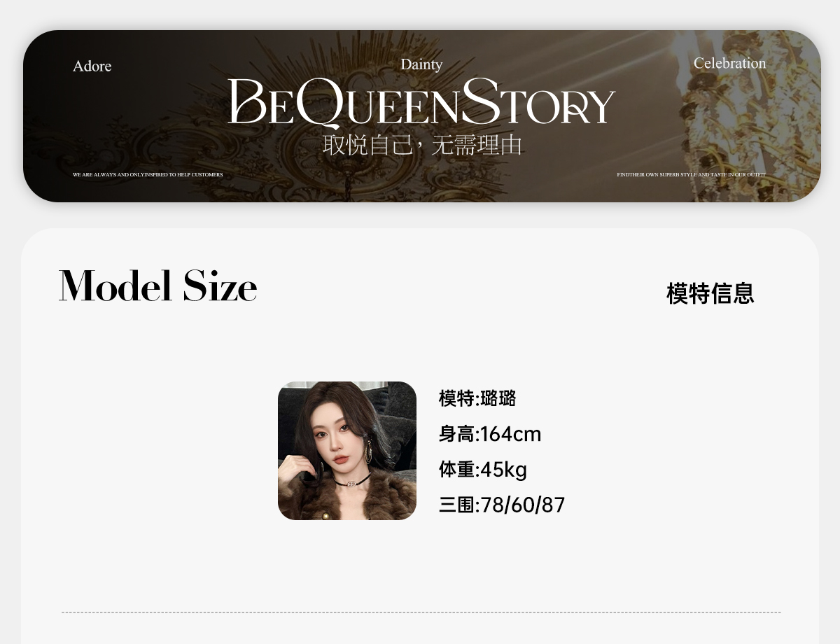Image resolution: width=840 pixels, height=644 pixels.
Task: Open the model portrait thumbnail
Action: tap(347, 451)
